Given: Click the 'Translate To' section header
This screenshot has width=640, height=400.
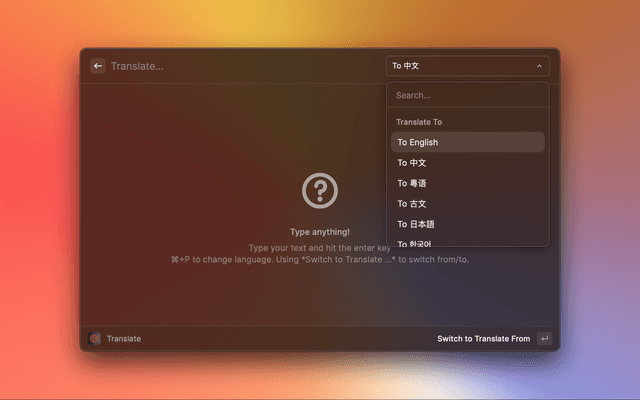Looking at the screenshot, I should click(x=419, y=122).
